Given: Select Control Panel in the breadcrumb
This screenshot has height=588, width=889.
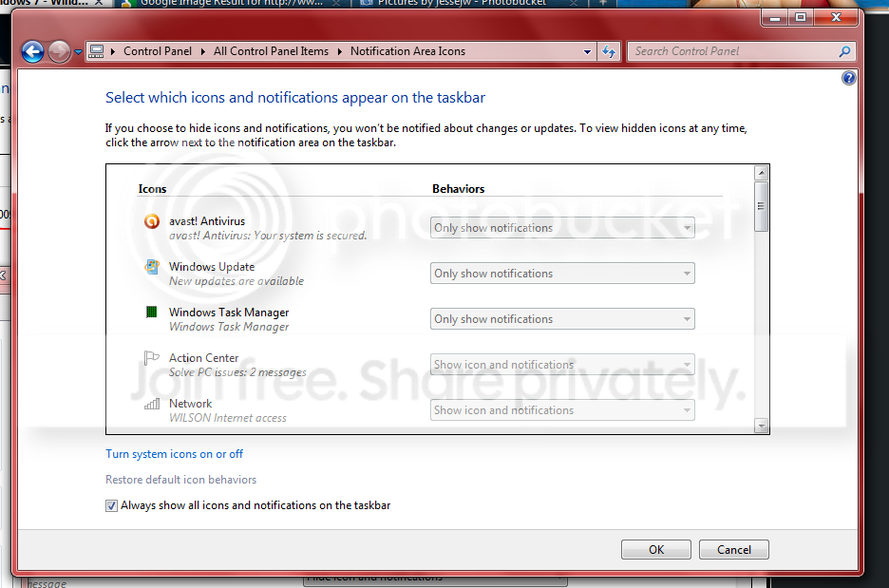Looking at the screenshot, I should [158, 51].
